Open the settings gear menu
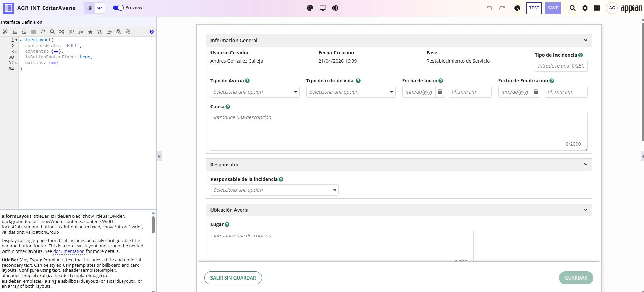644x292 pixels. pos(585,8)
